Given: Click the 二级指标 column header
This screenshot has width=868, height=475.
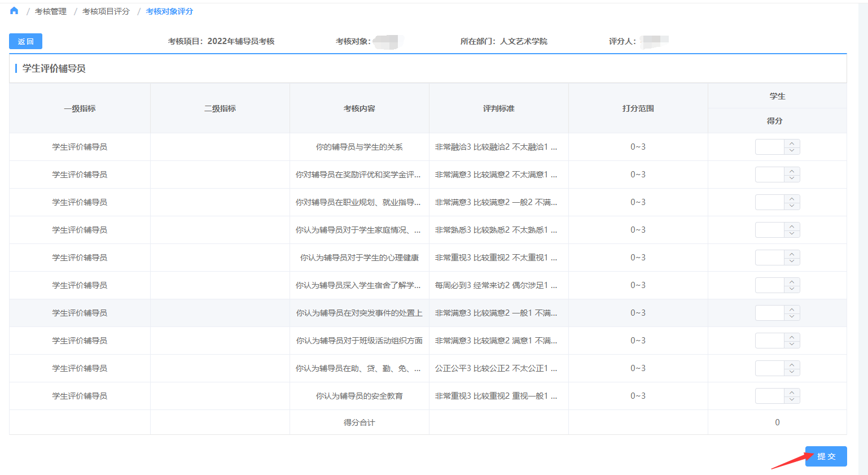Looking at the screenshot, I should pos(220,108).
